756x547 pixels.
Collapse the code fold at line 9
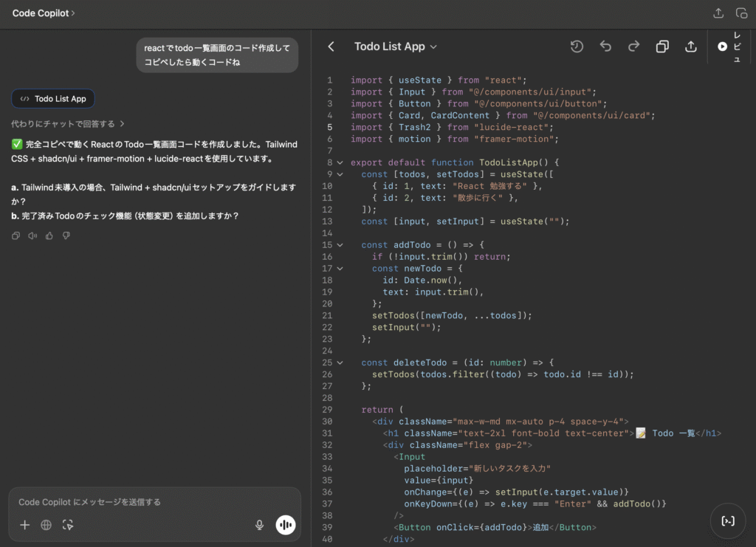(x=340, y=174)
